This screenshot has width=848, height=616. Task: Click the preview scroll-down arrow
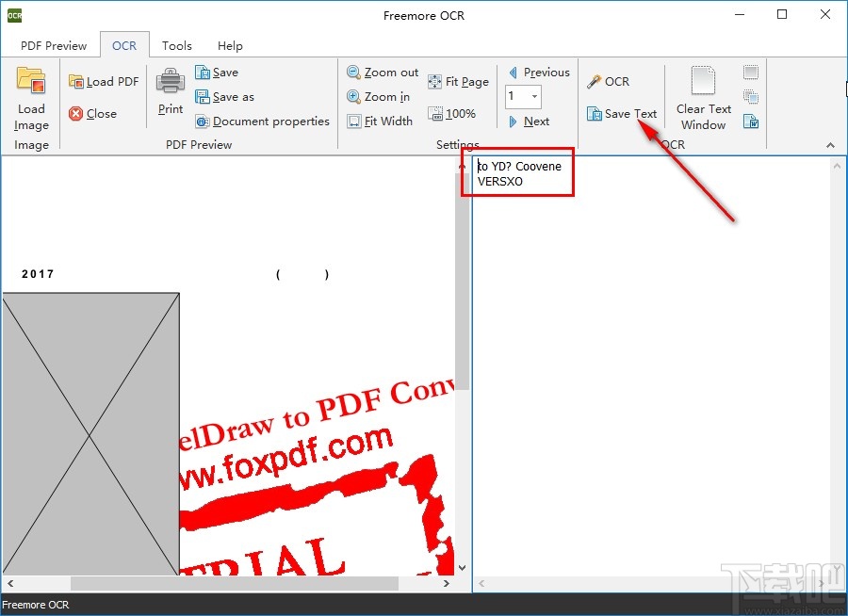462,567
